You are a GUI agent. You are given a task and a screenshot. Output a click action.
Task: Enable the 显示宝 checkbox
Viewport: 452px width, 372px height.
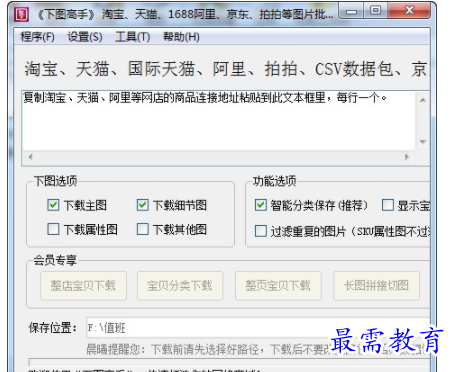pos(388,205)
